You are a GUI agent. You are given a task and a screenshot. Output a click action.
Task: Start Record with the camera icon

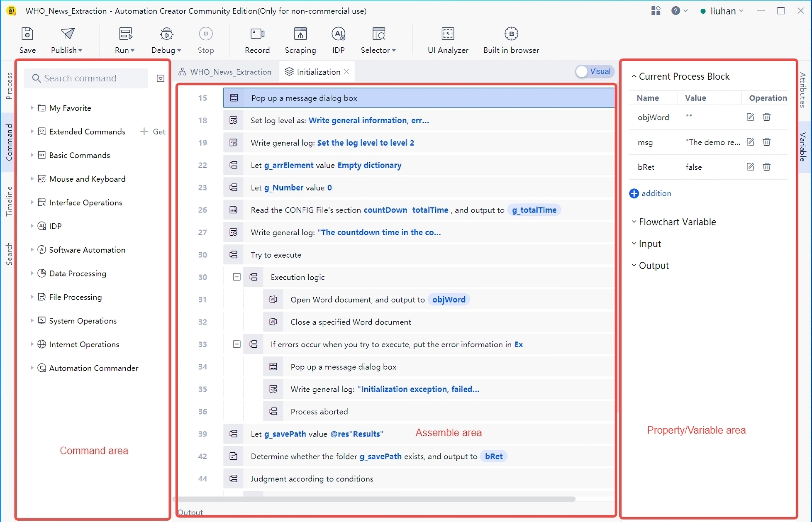(257, 34)
